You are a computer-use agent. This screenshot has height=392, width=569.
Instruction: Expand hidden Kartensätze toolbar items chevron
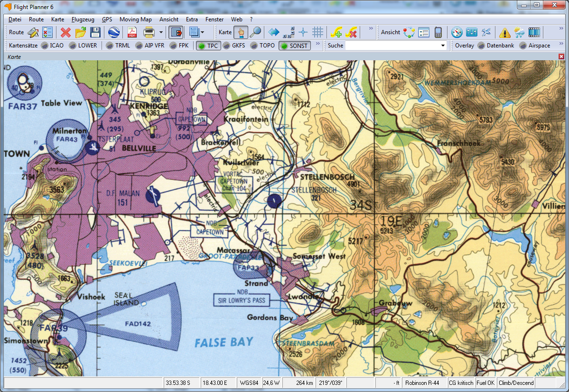[318, 44]
